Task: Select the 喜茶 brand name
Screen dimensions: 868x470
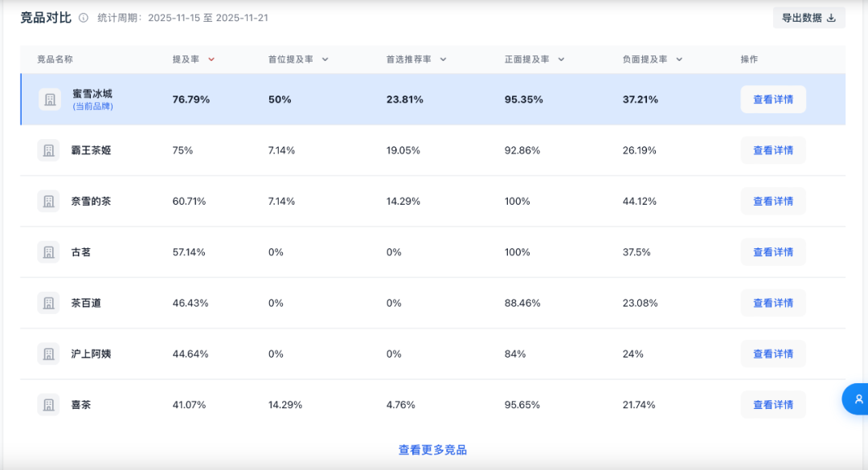Action: [81, 405]
